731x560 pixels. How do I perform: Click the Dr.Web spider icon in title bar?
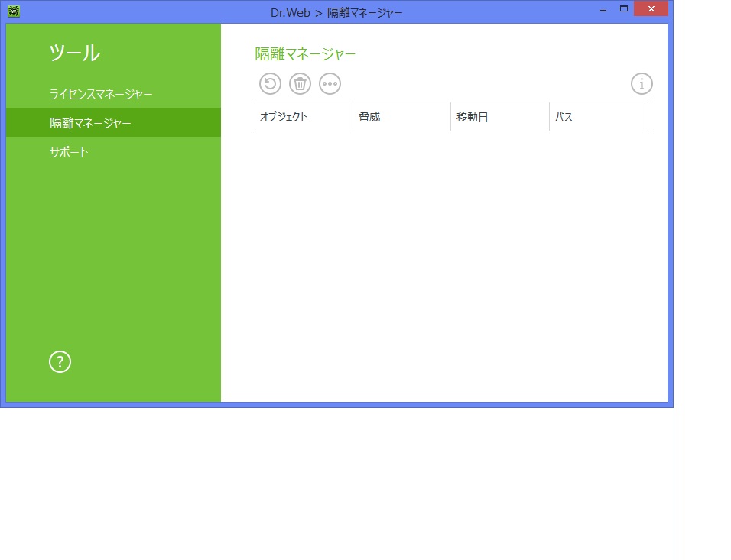click(x=13, y=11)
